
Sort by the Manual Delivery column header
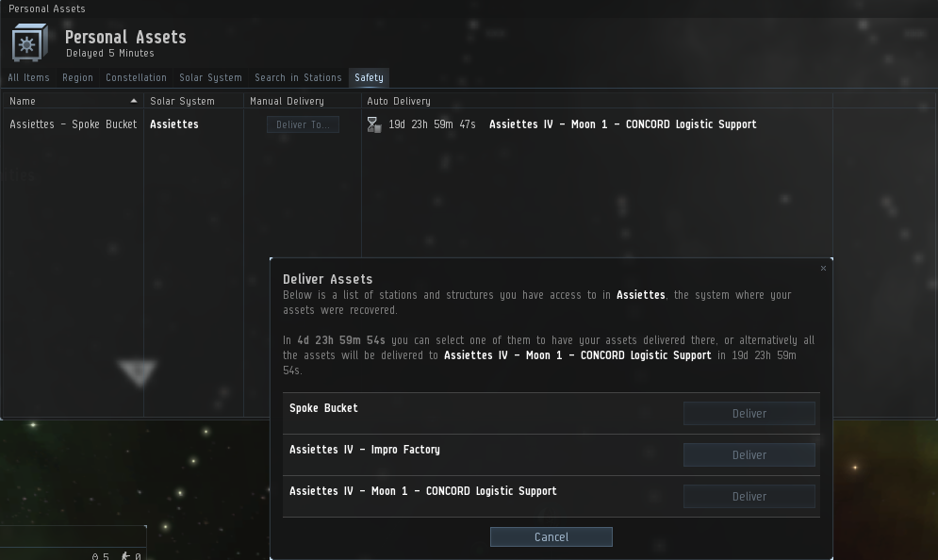[288, 101]
